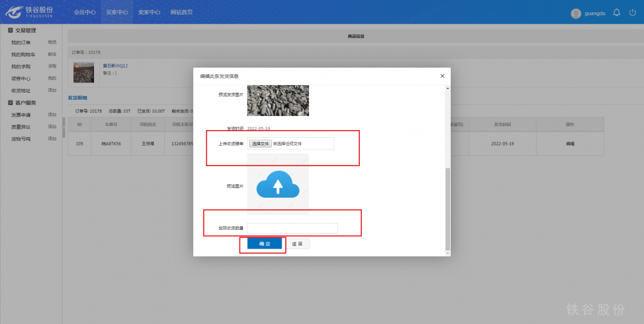Click the blue cloud upload icon
Image resolution: width=644 pixels, height=324 pixels.
pos(278,186)
